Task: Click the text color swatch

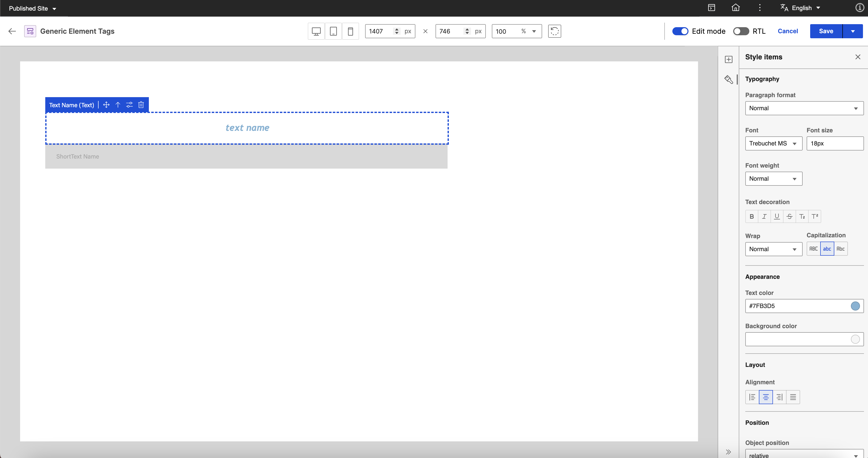Action: [855, 306]
